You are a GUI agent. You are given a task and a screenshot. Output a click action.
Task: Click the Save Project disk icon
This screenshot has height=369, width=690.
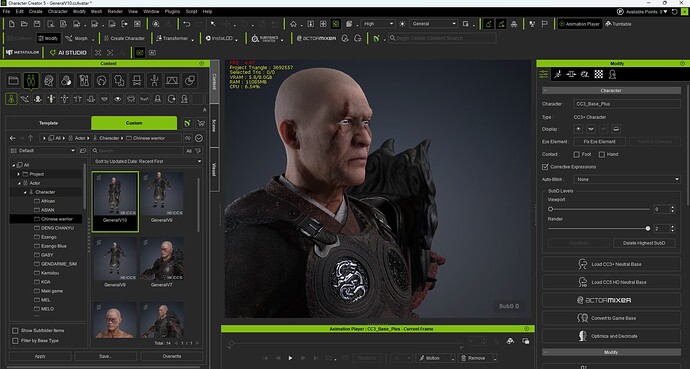click(37, 24)
